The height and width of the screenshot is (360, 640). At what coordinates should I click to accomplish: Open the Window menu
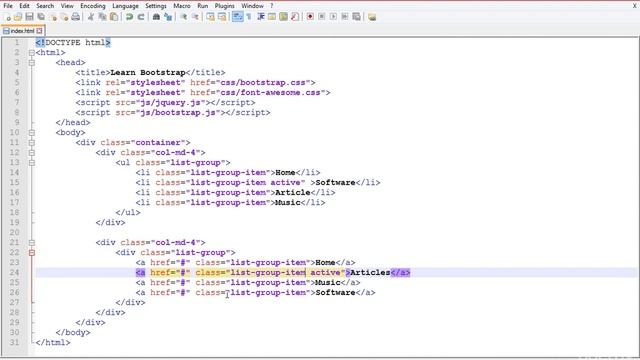pos(252,6)
